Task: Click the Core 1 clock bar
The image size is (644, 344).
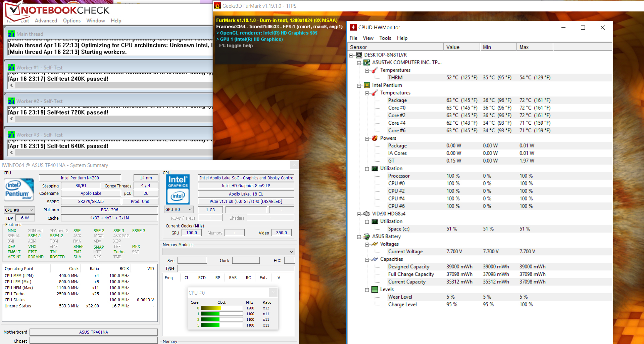Action: click(x=222, y=314)
